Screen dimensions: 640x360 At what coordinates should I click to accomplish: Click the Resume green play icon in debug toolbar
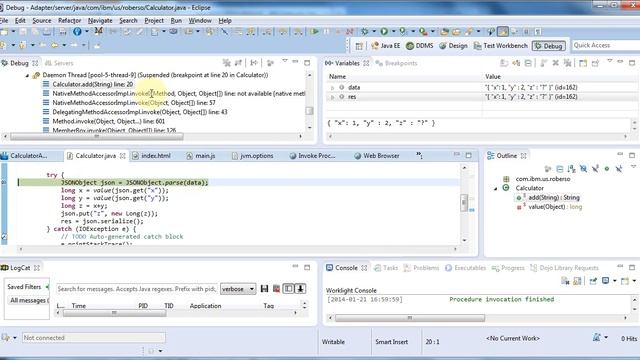click(314, 31)
